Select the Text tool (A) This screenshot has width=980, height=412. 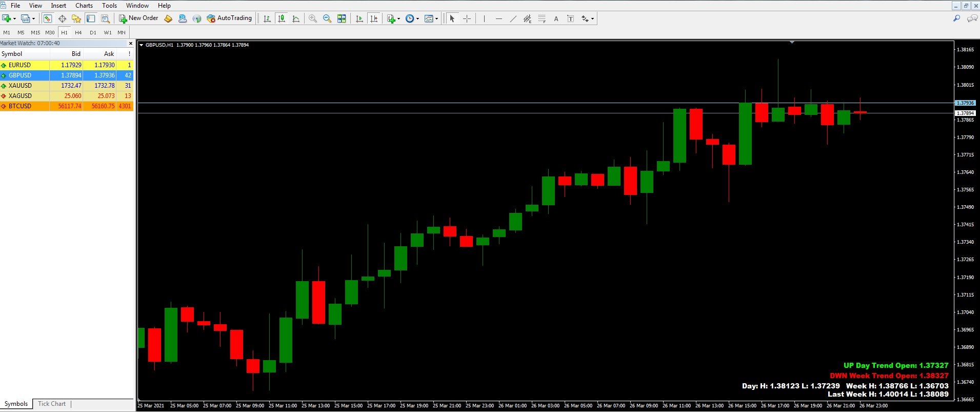pyautogui.click(x=556, y=18)
